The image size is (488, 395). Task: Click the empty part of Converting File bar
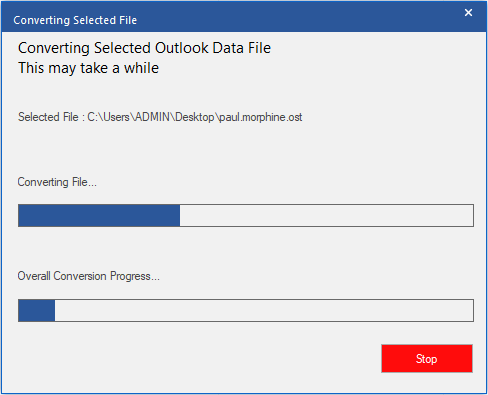(326, 216)
